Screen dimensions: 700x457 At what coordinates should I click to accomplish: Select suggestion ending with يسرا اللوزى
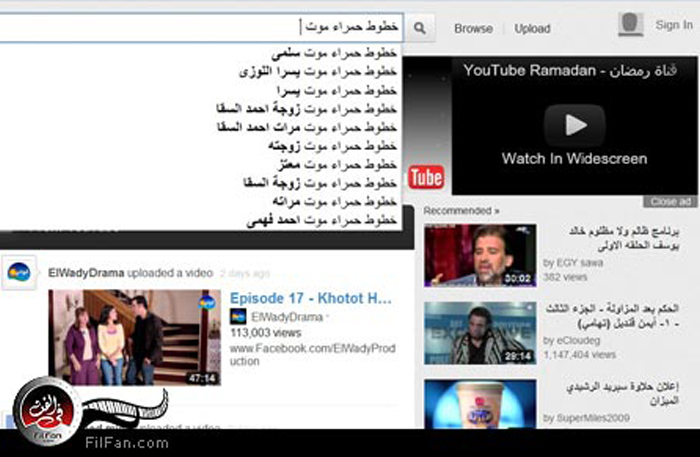pyautogui.click(x=318, y=71)
